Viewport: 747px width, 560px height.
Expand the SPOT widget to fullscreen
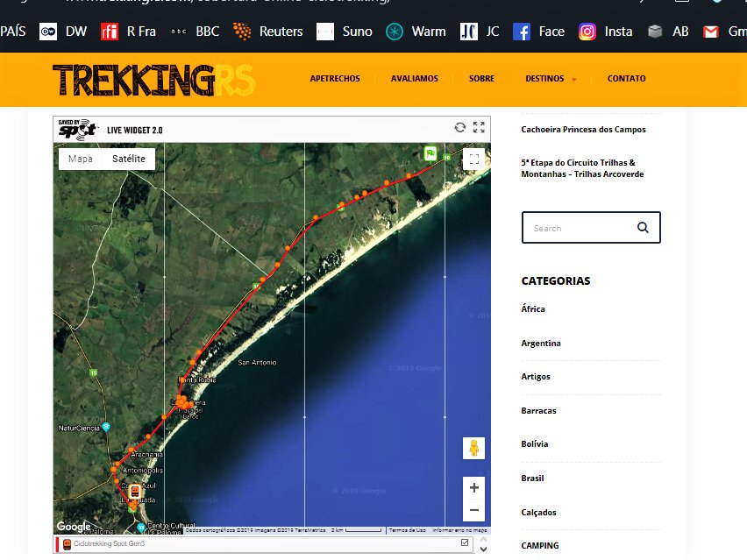pyautogui.click(x=479, y=128)
